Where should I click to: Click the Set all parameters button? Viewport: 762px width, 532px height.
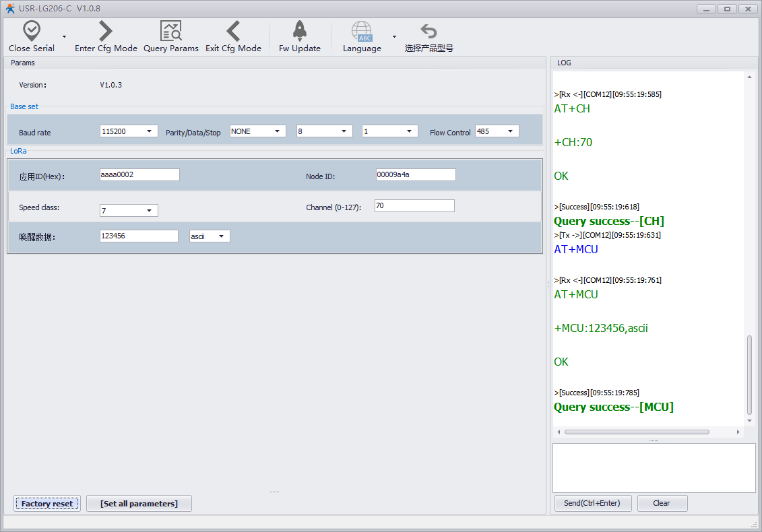pos(139,504)
